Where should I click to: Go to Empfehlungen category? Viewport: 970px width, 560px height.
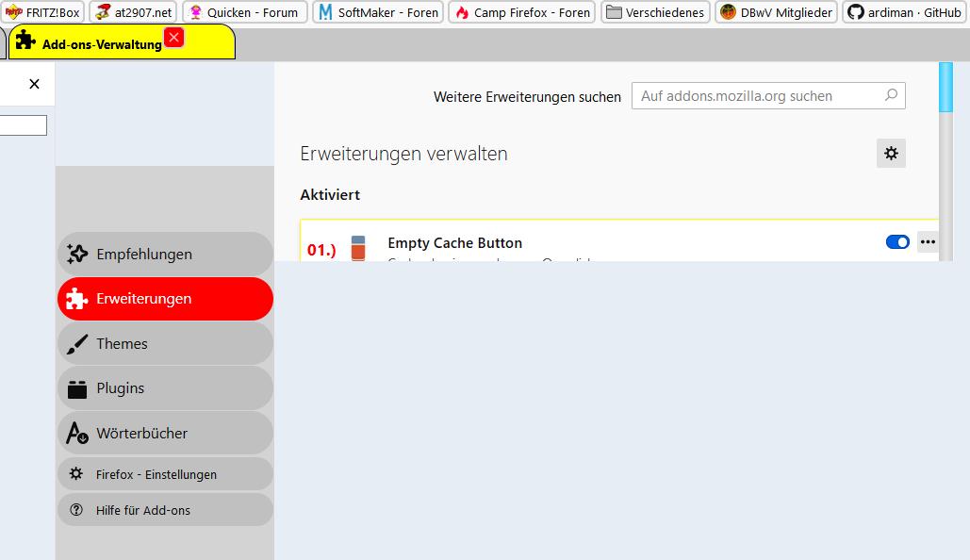165,255
